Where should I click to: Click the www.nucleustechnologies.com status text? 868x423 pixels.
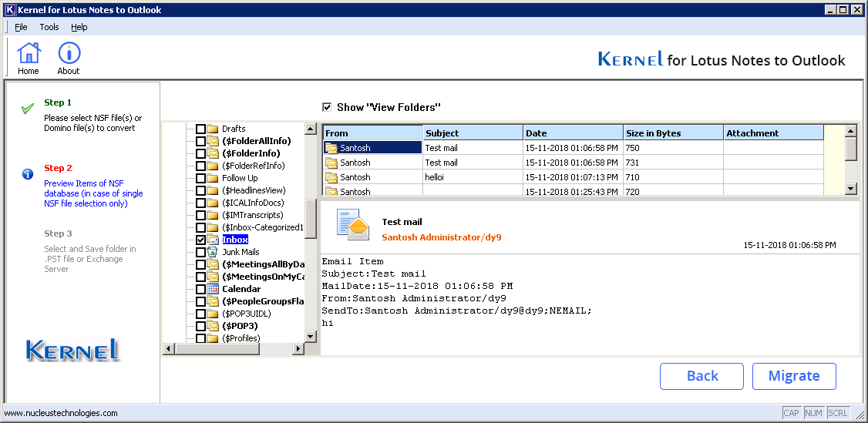[61, 413]
